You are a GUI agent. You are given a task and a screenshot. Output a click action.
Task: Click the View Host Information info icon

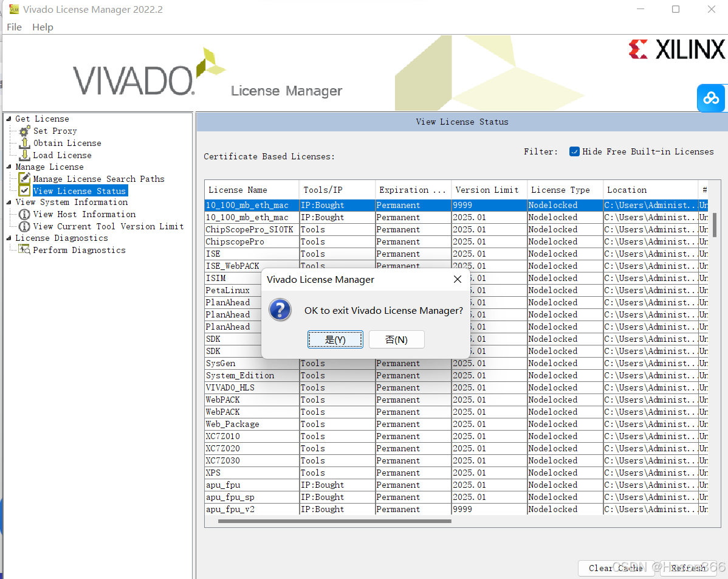coord(24,214)
